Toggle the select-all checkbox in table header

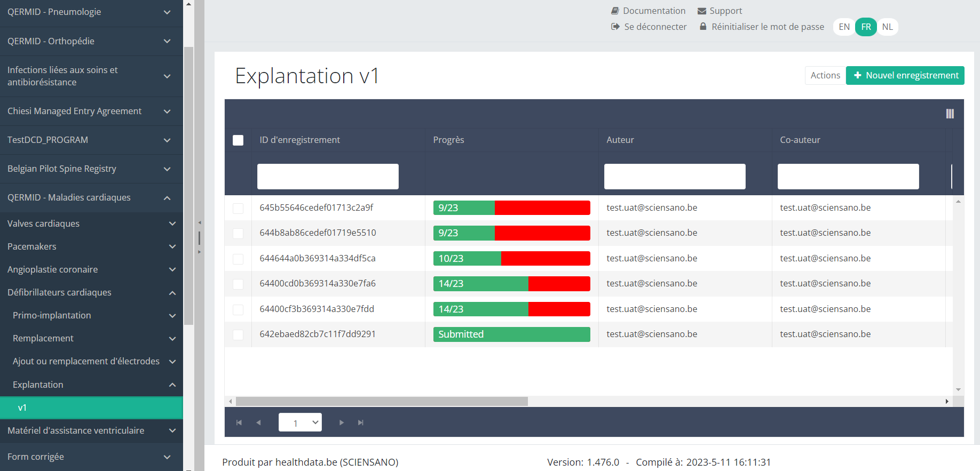click(x=238, y=140)
